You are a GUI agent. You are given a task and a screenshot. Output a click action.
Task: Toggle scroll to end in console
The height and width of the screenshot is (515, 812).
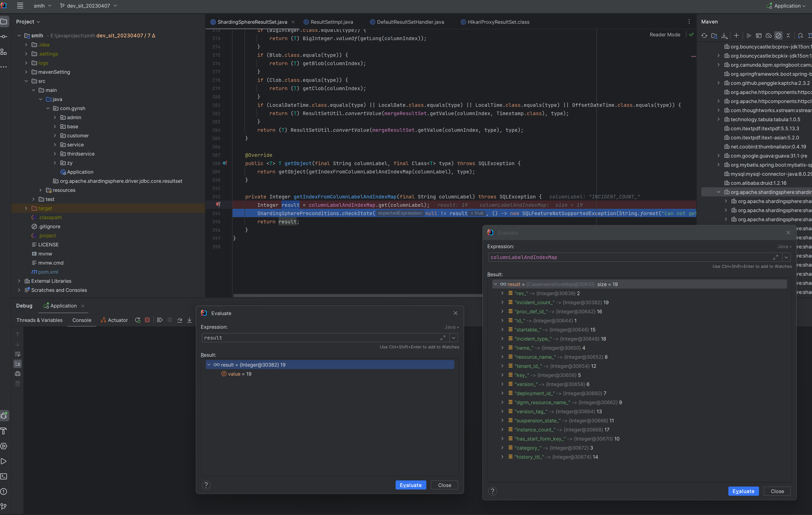coord(18,364)
